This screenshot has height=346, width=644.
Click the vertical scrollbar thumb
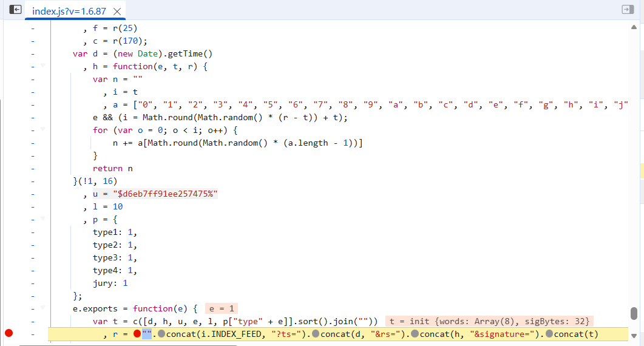click(x=634, y=314)
